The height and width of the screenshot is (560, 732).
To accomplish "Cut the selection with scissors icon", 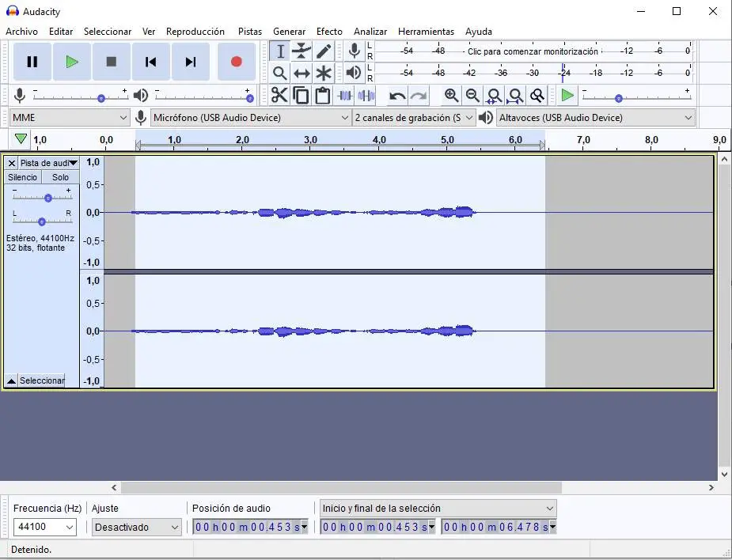I will [x=279, y=95].
